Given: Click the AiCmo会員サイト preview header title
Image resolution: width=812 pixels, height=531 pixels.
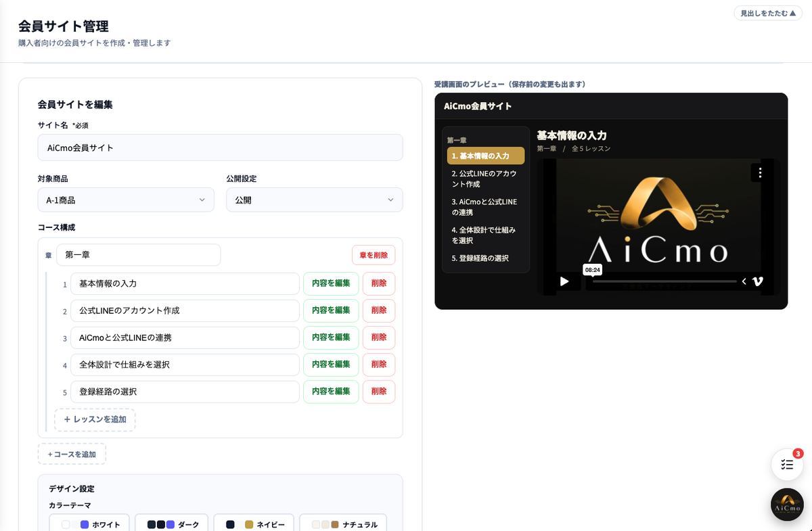Looking at the screenshot, I should click(x=478, y=106).
